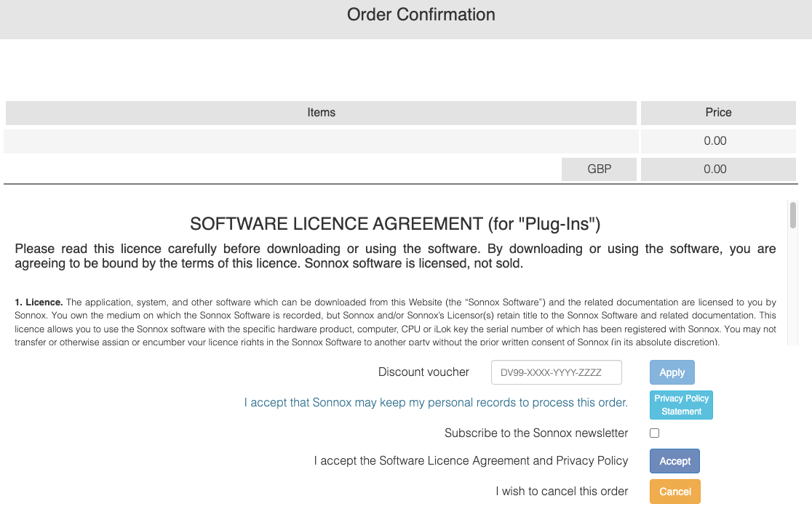
Task: Click the Order Confirmation heading
Action: coord(421,15)
